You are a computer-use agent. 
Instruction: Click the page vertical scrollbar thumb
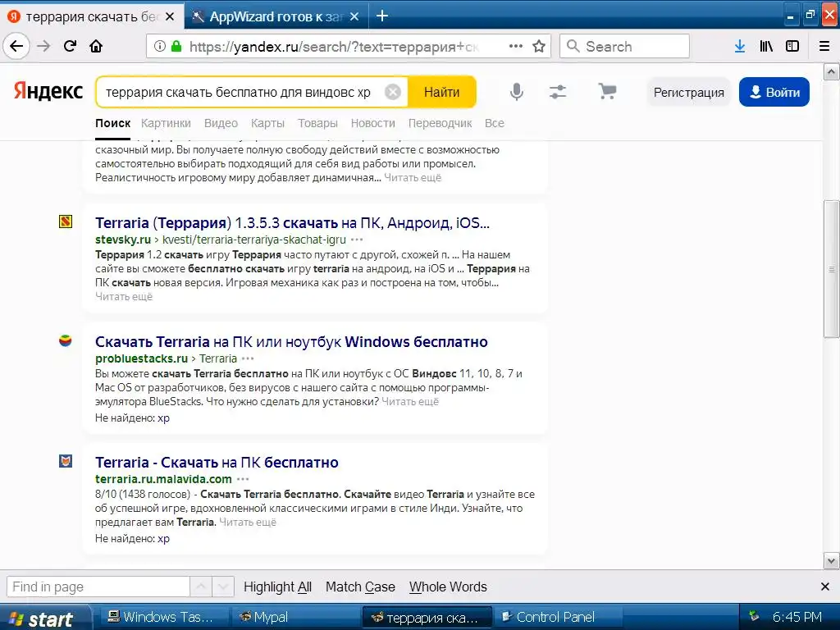[831, 268]
